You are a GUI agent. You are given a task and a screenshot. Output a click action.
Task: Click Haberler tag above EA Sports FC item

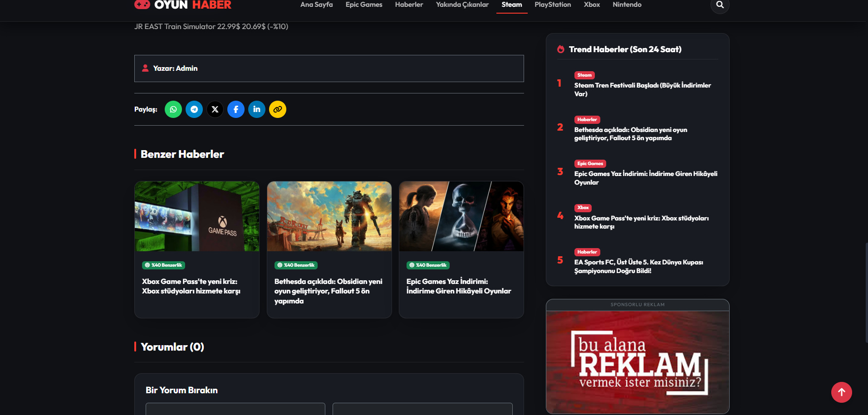pyautogui.click(x=587, y=252)
